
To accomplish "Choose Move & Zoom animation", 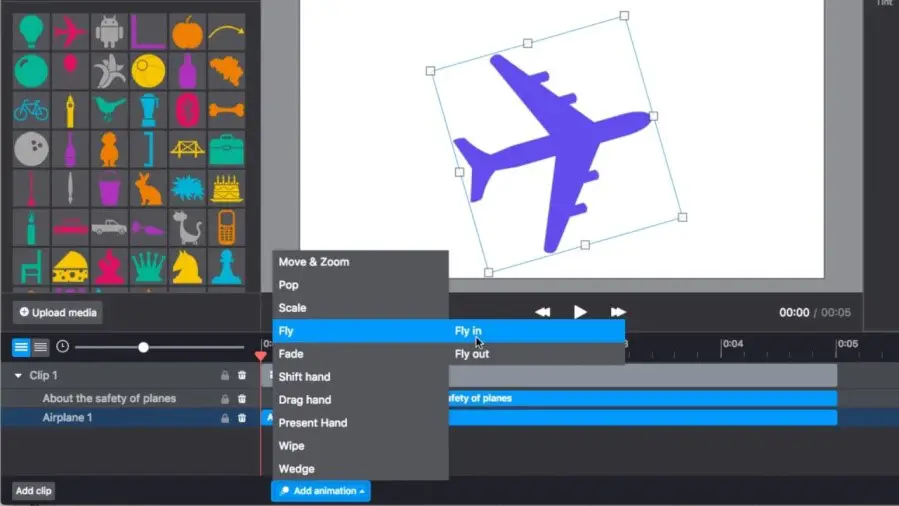I will (360, 262).
